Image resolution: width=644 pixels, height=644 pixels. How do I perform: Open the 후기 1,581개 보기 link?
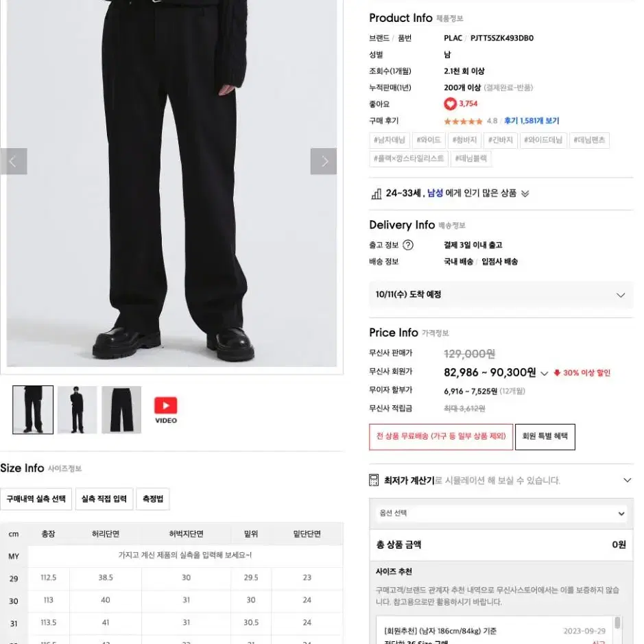tap(532, 121)
